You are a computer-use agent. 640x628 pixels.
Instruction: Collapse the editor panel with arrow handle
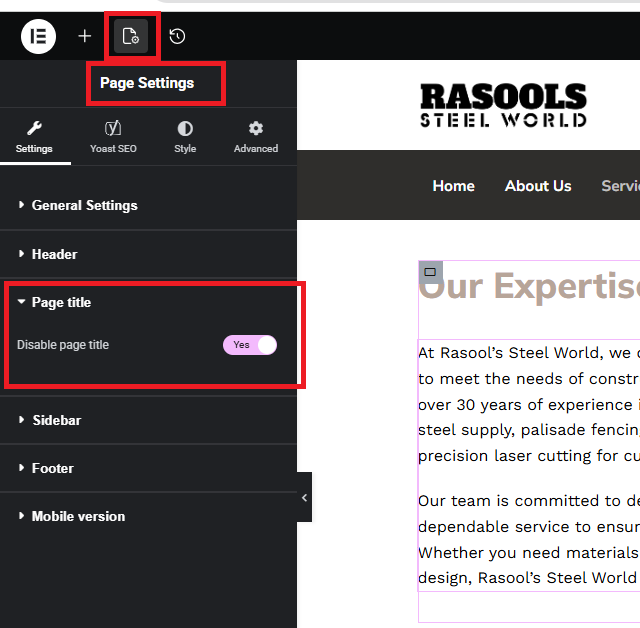coord(304,497)
